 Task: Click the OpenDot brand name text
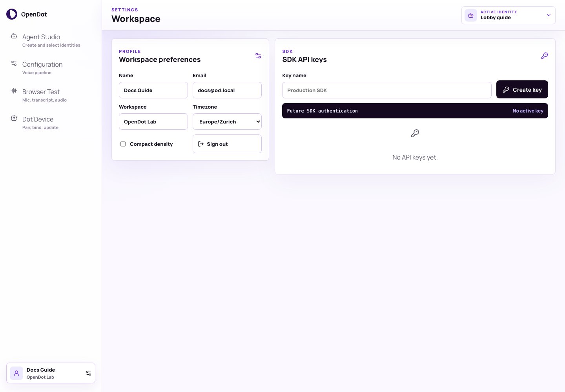click(x=34, y=15)
